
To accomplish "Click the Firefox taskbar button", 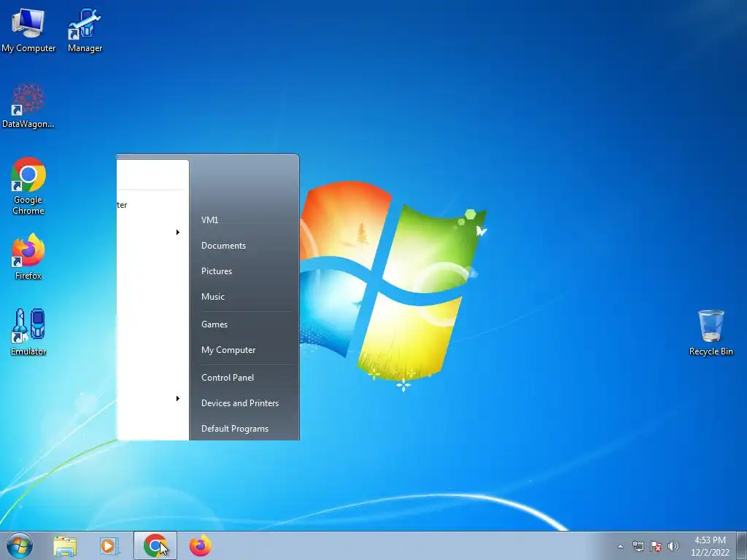I will (200, 545).
